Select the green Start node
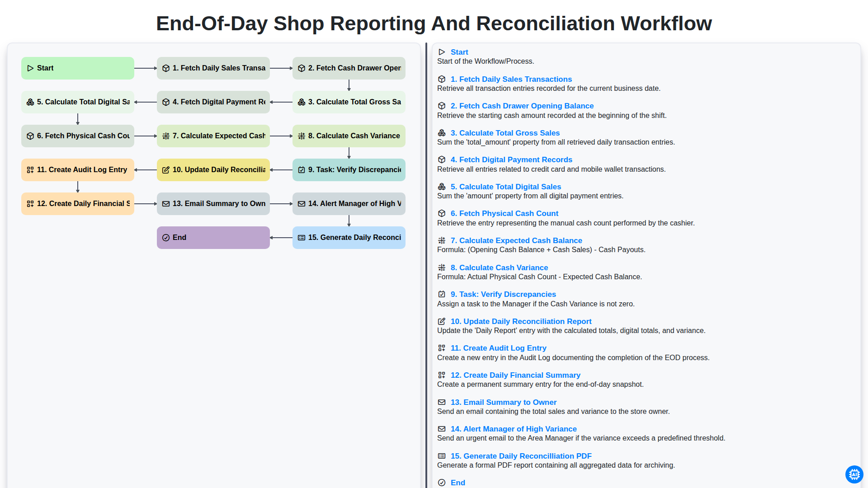The height and width of the screenshot is (488, 868). click(78, 68)
